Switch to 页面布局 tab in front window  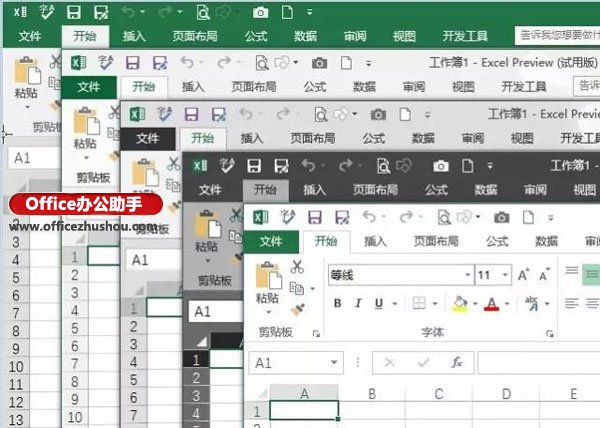436,241
